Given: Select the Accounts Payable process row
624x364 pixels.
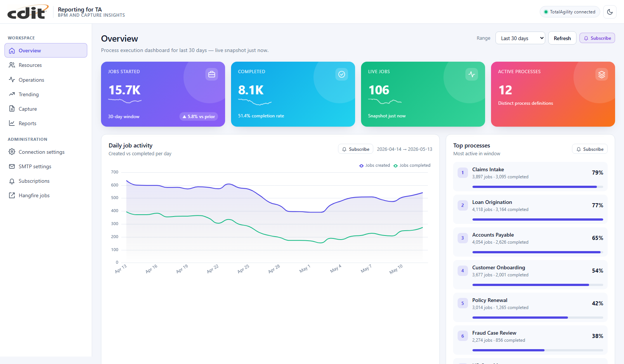Looking at the screenshot, I should tap(530, 242).
